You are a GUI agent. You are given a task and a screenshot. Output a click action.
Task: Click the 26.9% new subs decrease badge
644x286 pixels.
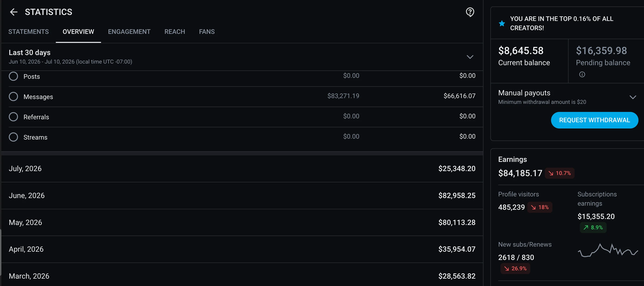[515, 268]
